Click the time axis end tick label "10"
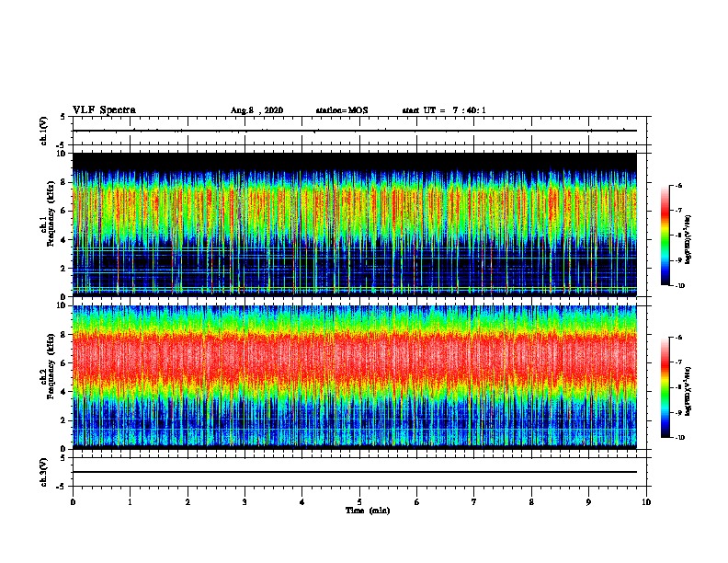 pyautogui.click(x=646, y=502)
